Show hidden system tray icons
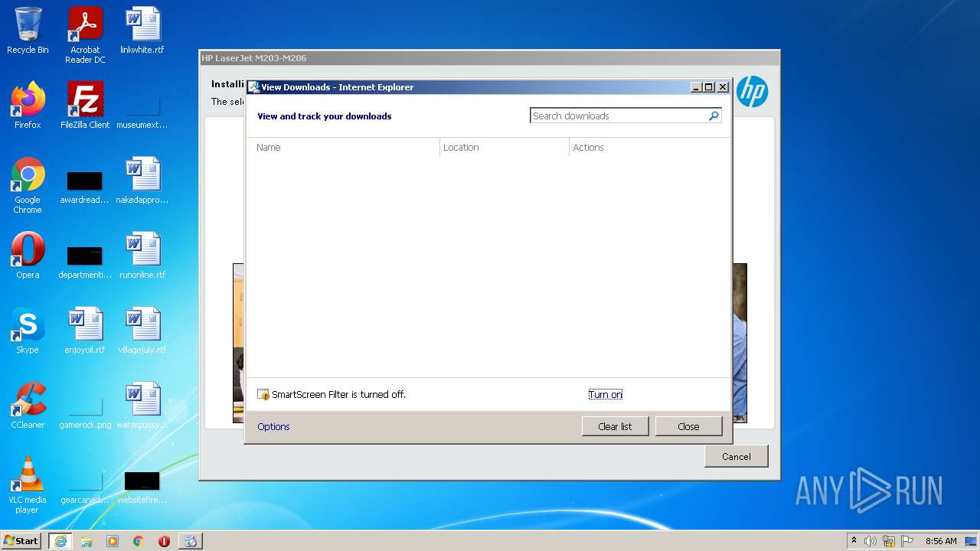Image resolution: width=980 pixels, height=551 pixels. coord(854,541)
